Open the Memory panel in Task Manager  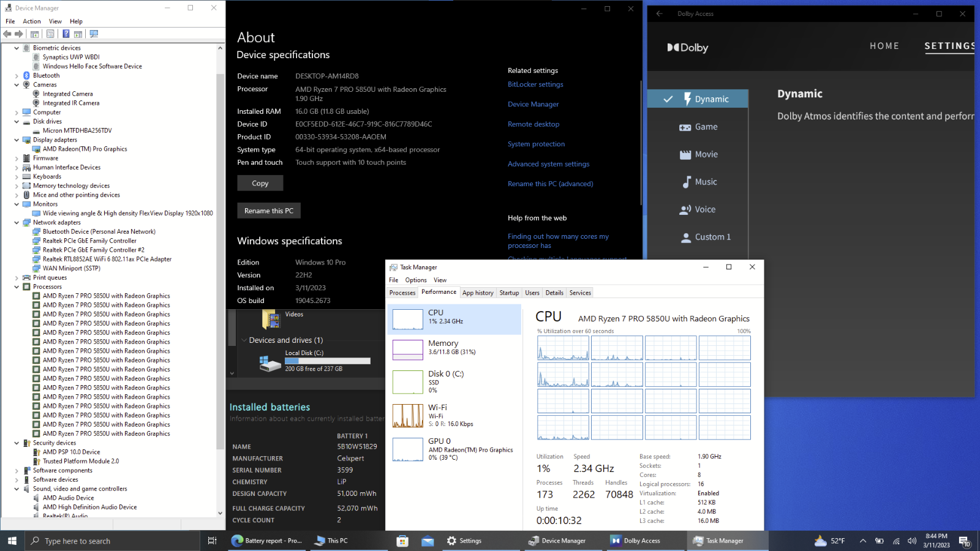tap(454, 350)
